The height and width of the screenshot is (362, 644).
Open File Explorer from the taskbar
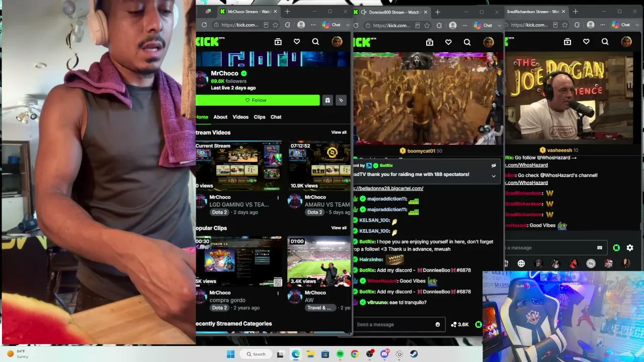coord(310,354)
